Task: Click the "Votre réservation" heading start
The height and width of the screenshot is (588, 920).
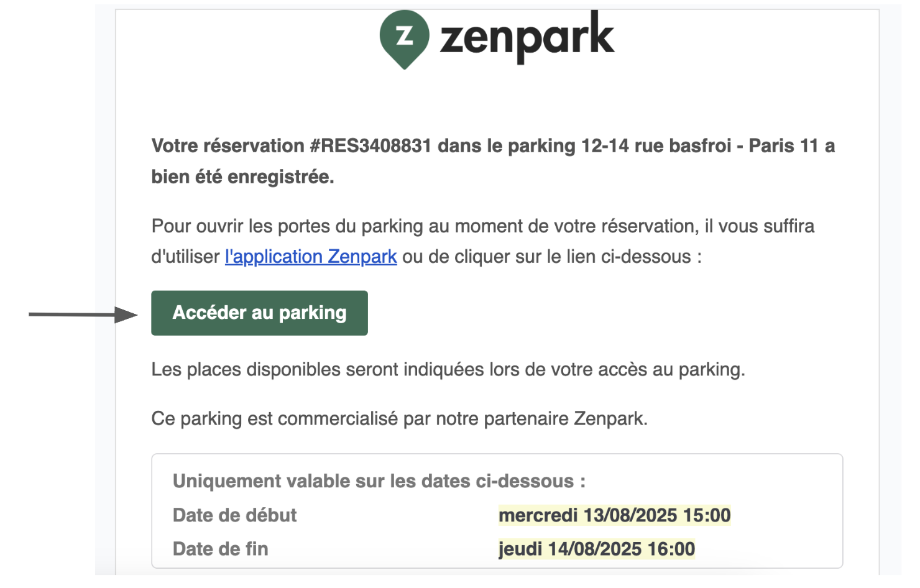Action: coord(228,146)
